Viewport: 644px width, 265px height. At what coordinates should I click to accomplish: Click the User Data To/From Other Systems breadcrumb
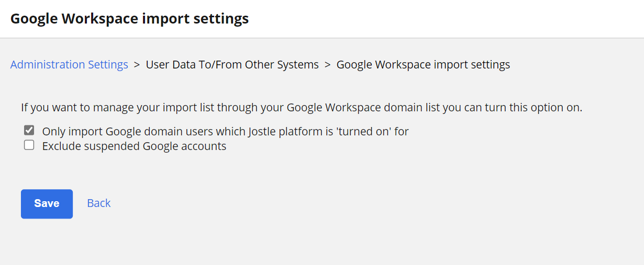pyautogui.click(x=232, y=65)
